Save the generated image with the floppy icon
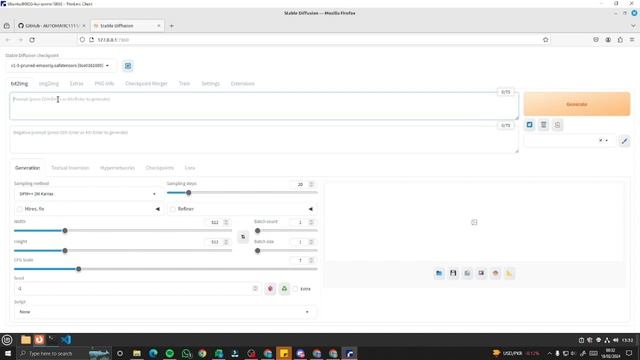The width and height of the screenshot is (640, 360). click(453, 273)
